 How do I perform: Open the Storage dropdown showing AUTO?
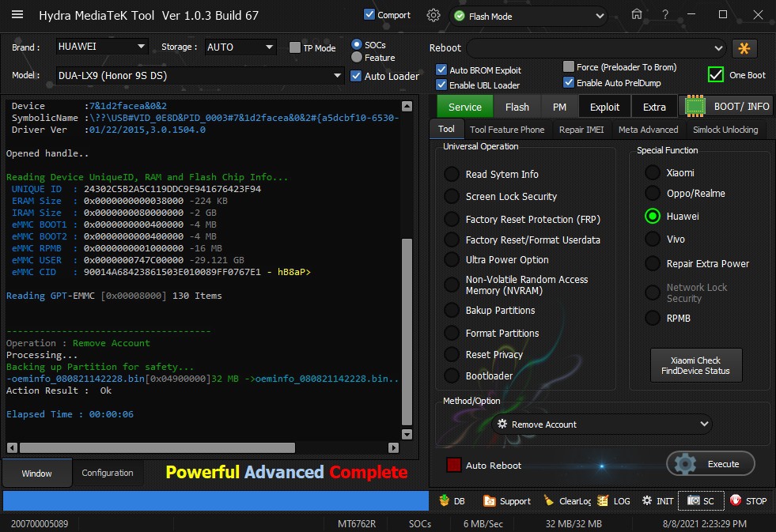click(240, 47)
